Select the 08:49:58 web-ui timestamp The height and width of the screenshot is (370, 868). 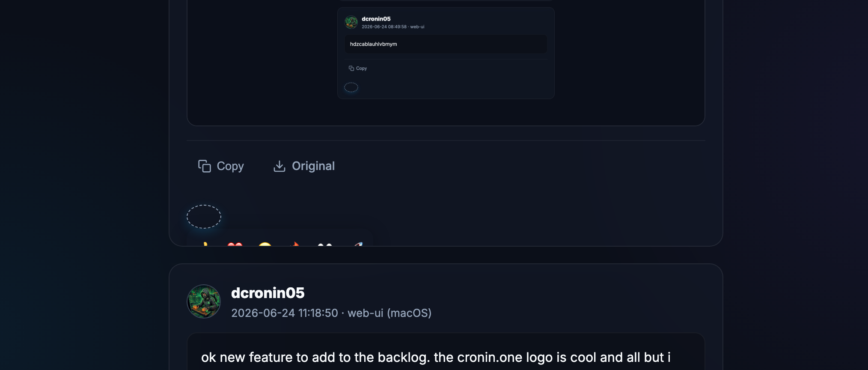(393, 27)
